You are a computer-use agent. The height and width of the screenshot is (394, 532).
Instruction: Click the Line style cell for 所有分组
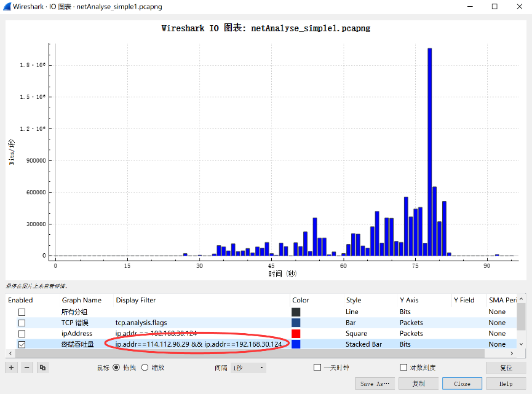click(352, 312)
